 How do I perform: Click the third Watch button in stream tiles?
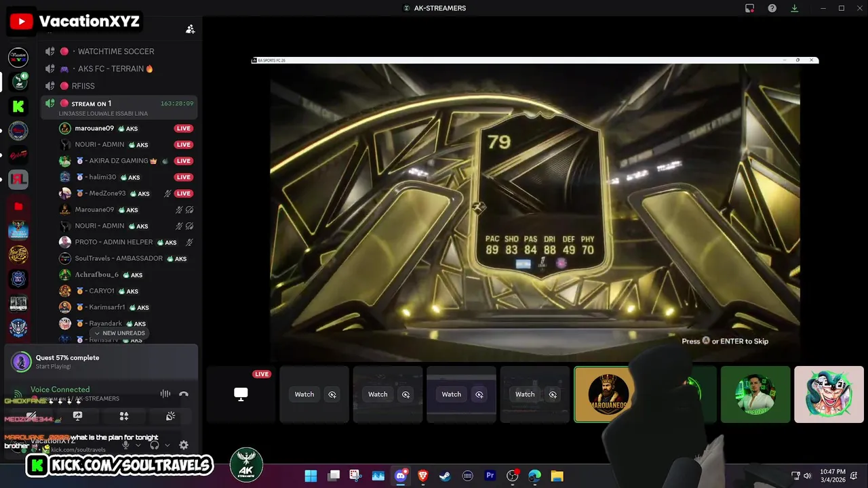(x=451, y=394)
